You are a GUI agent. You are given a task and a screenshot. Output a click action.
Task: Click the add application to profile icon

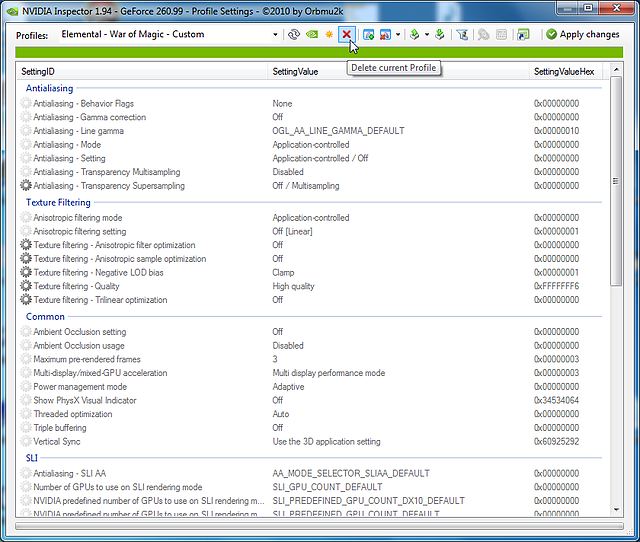point(369,35)
